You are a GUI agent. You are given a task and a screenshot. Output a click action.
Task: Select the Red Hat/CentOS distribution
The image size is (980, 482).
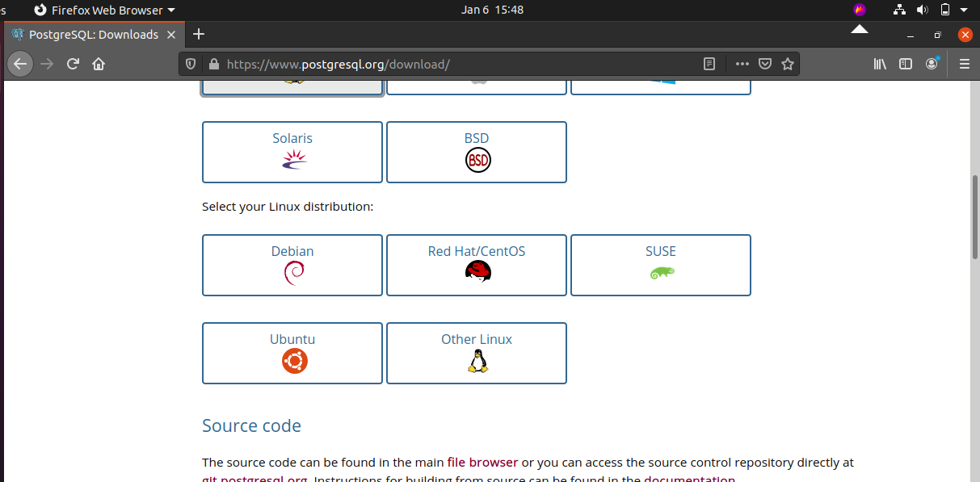477,265
